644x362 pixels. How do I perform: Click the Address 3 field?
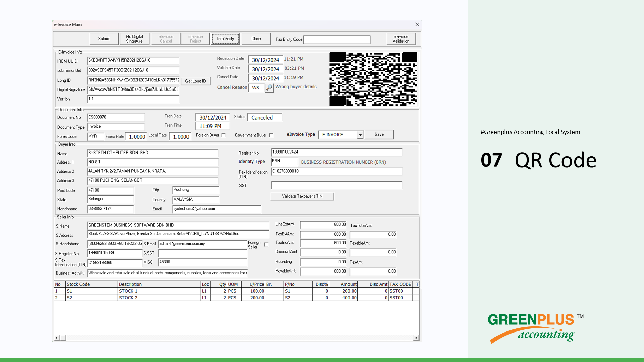pos(153,180)
